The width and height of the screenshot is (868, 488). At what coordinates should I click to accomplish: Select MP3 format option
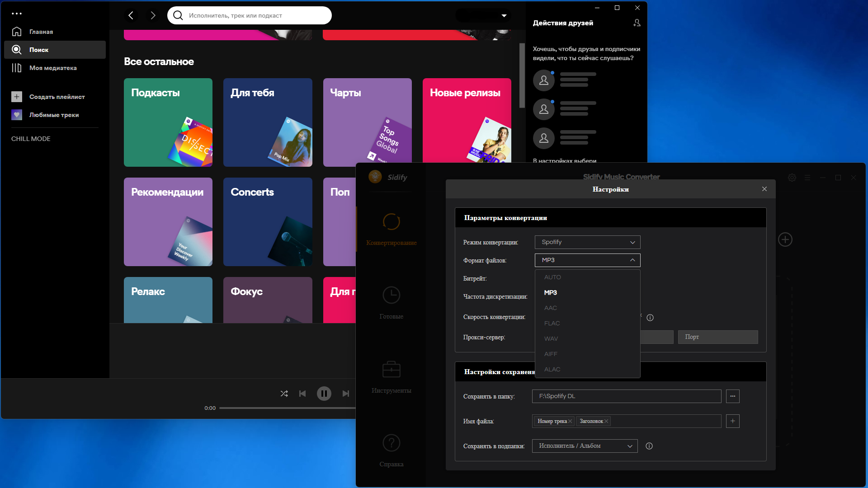[x=587, y=293]
